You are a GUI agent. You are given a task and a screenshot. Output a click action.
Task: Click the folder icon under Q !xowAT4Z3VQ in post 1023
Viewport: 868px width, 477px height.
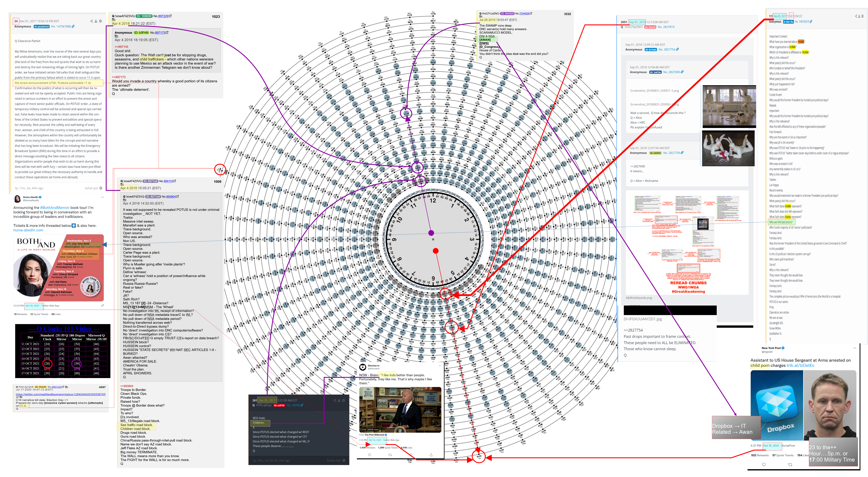click(x=114, y=20)
